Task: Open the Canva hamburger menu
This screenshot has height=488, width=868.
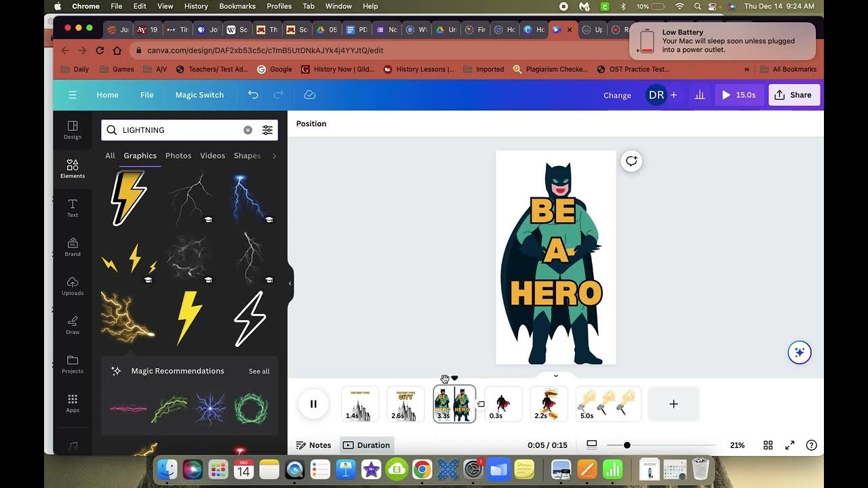Action: click(73, 95)
